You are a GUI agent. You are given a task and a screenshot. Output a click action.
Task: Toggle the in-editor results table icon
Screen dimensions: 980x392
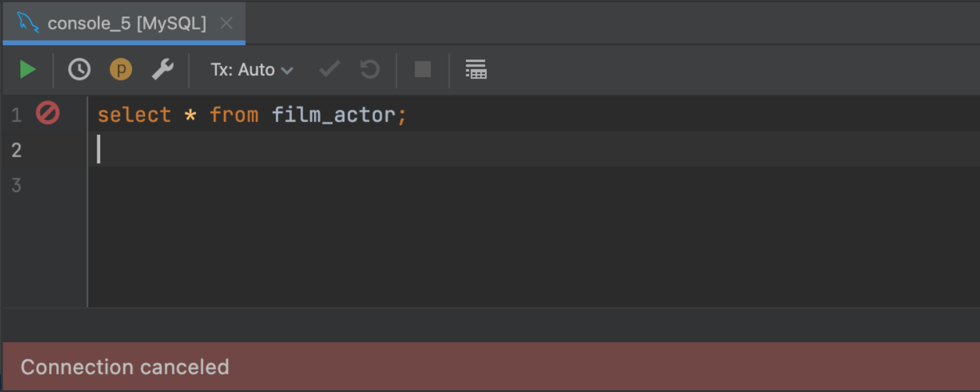click(x=476, y=69)
